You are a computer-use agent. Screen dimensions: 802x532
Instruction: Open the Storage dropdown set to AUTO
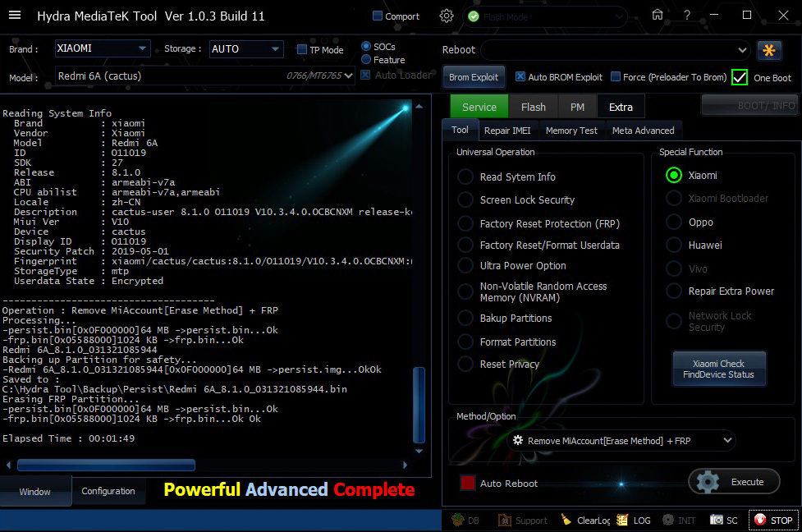[x=246, y=49]
